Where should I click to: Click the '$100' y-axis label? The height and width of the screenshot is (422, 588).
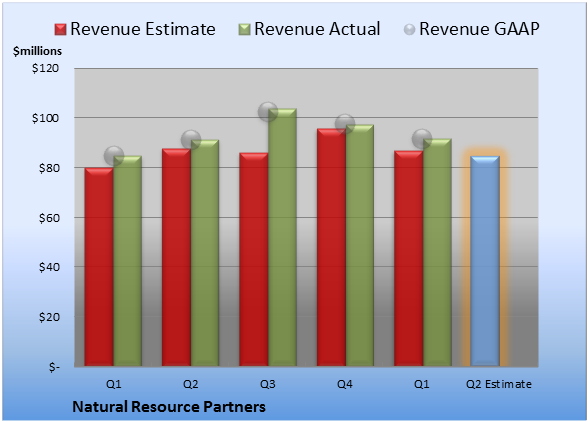pyautogui.click(x=45, y=118)
